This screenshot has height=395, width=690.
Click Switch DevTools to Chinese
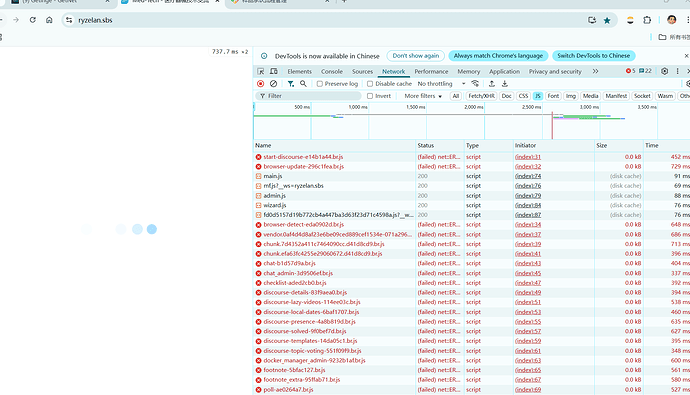pos(594,56)
